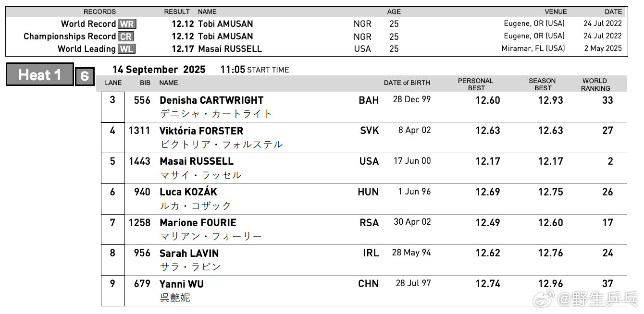Click the SEASON BEST column header
Image resolution: width=644 pixels, height=314 pixels.
tap(542, 85)
